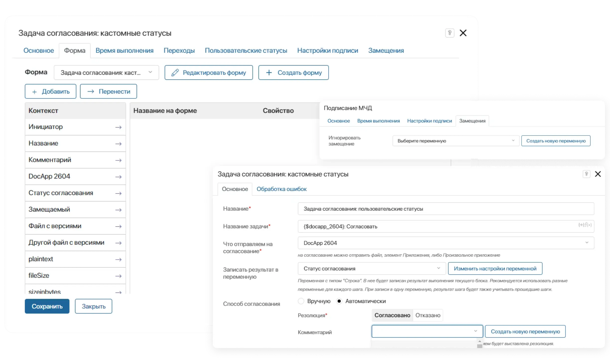
Task: Click the plus icon on "Добавить"
Action: (35, 91)
